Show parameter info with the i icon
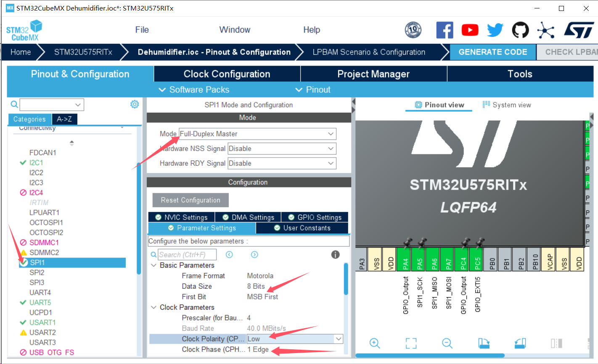 tap(335, 254)
